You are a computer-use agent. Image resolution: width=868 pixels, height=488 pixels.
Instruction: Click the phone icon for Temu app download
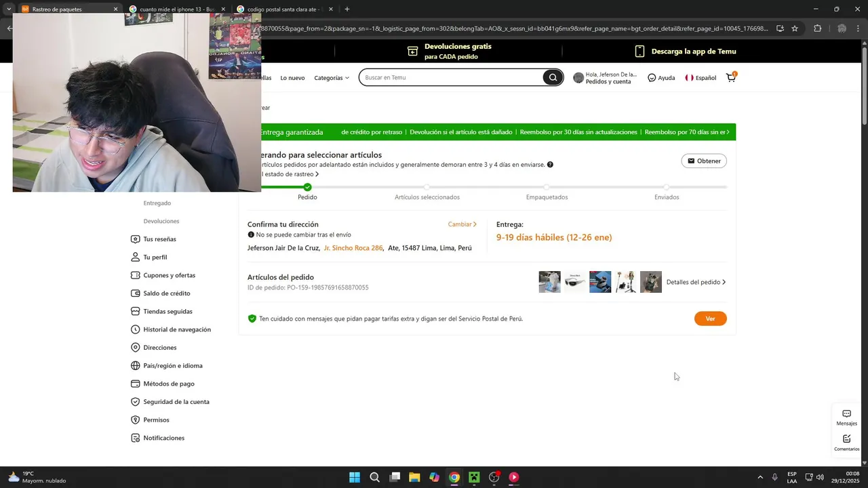(639, 52)
